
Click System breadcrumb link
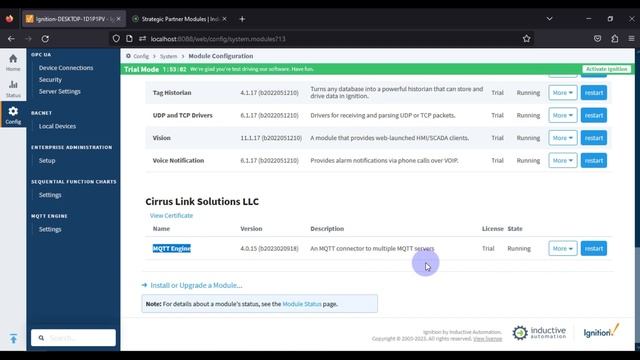168,56
